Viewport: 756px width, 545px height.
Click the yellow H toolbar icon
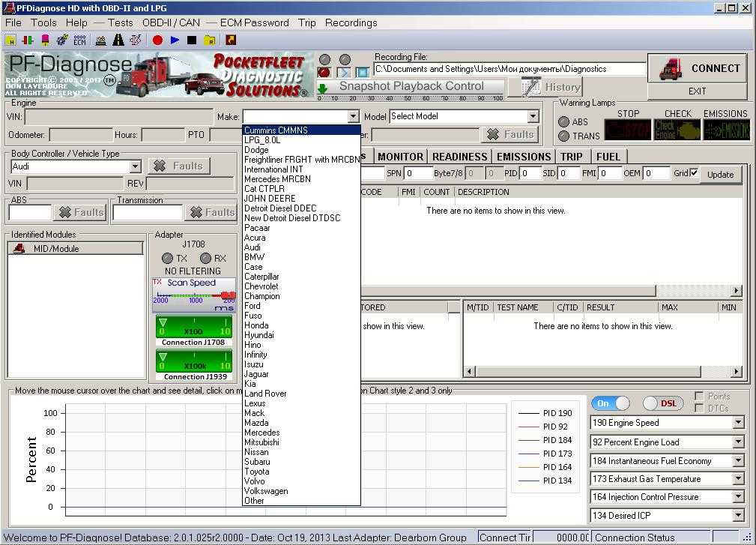click(10, 40)
